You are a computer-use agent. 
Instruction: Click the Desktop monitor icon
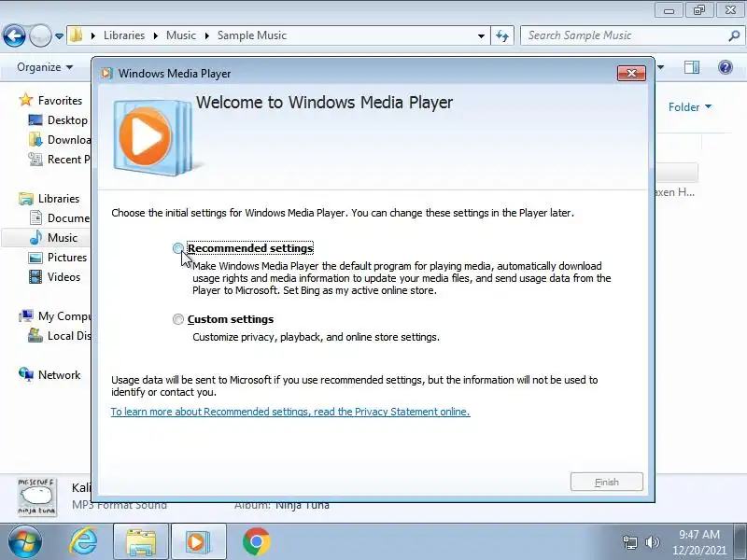pos(35,120)
